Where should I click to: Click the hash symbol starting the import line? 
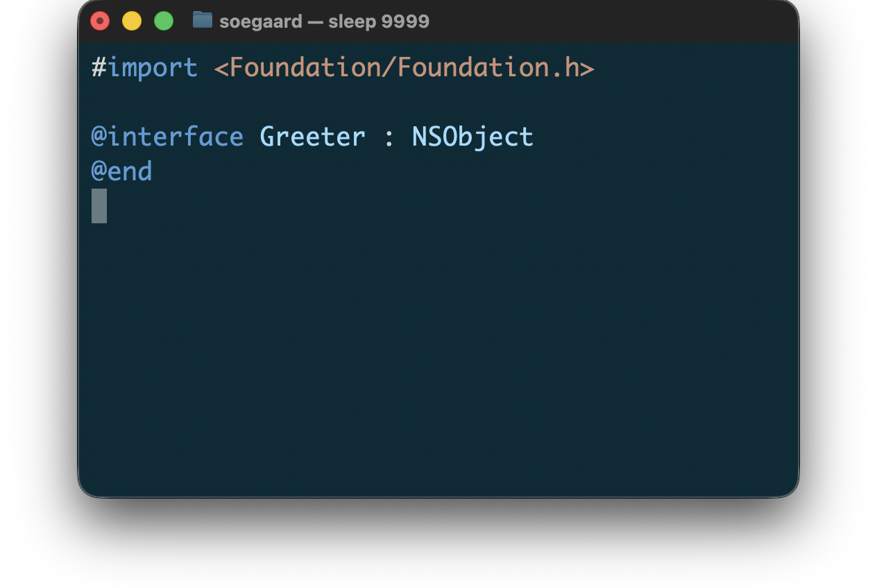pyautogui.click(x=99, y=68)
